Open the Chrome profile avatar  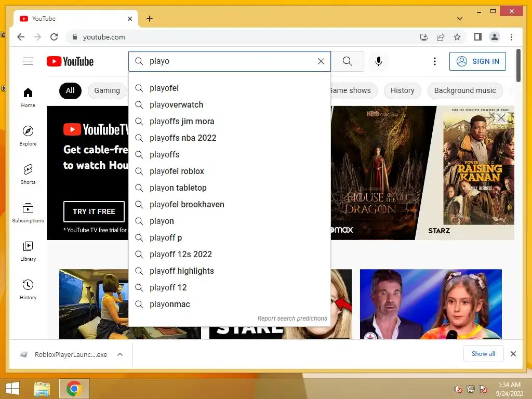pyautogui.click(x=495, y=37)
